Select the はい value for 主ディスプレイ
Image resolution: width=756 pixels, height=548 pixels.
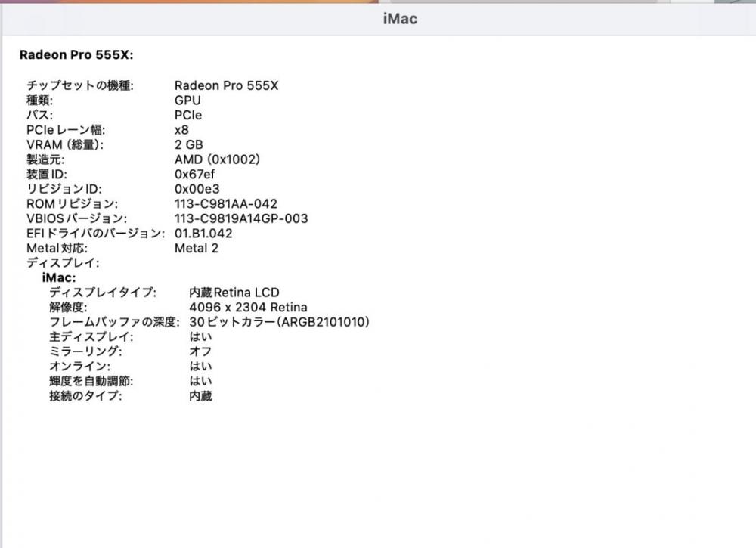pyautogui.click(x=200, y=337)
